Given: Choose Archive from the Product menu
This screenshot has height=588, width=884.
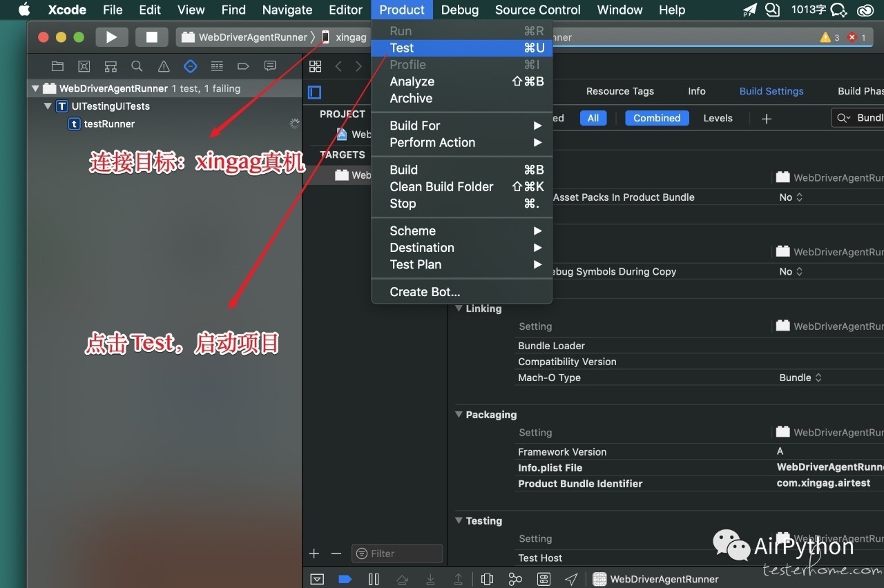Looking at the screenshot, I should (461, 98).
